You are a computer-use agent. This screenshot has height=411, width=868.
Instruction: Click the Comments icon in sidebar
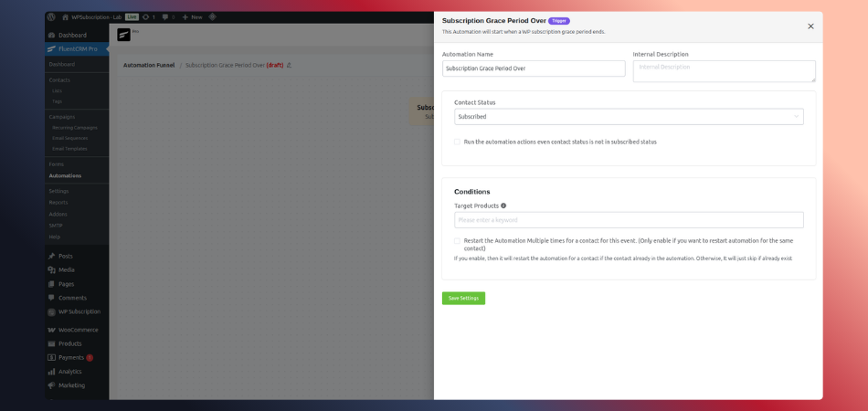point(51,298)
